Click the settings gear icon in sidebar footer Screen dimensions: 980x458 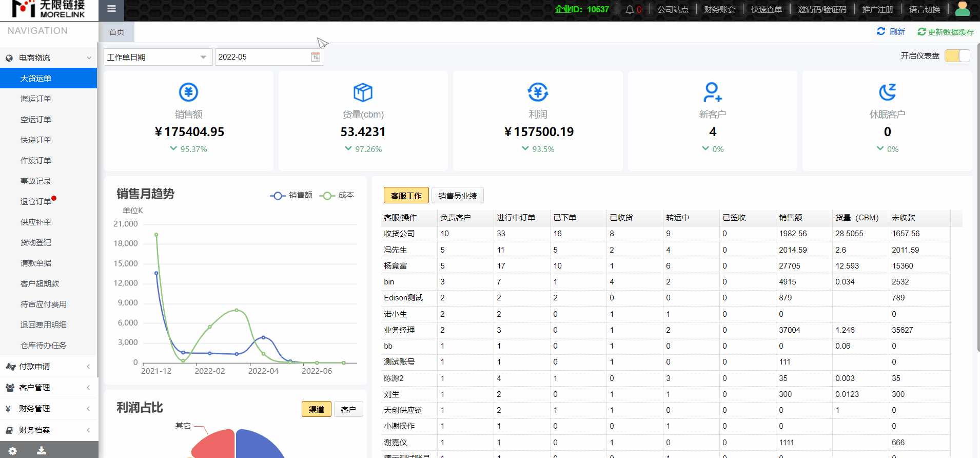click(x=13, y=450)
